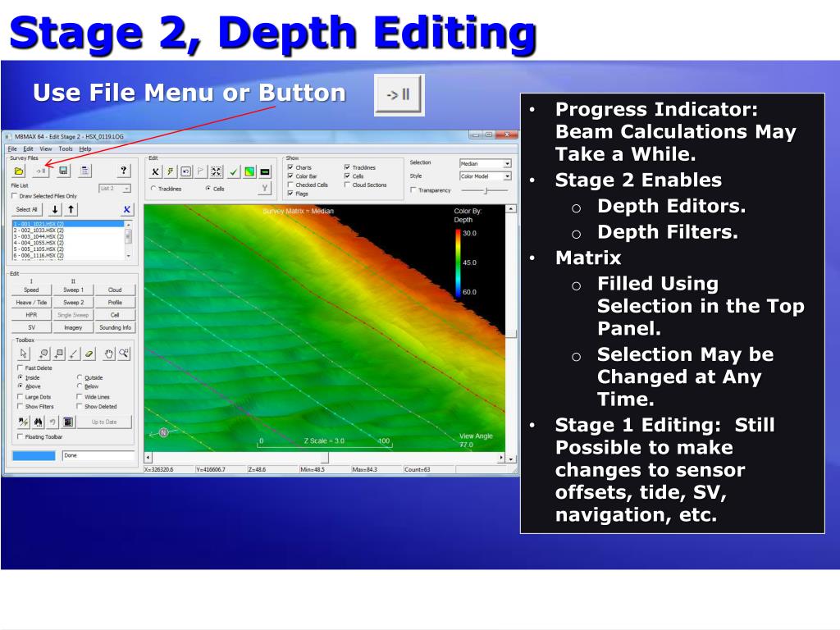Move selected file up with up arrow
840x630 pixels.
point(71,209)
